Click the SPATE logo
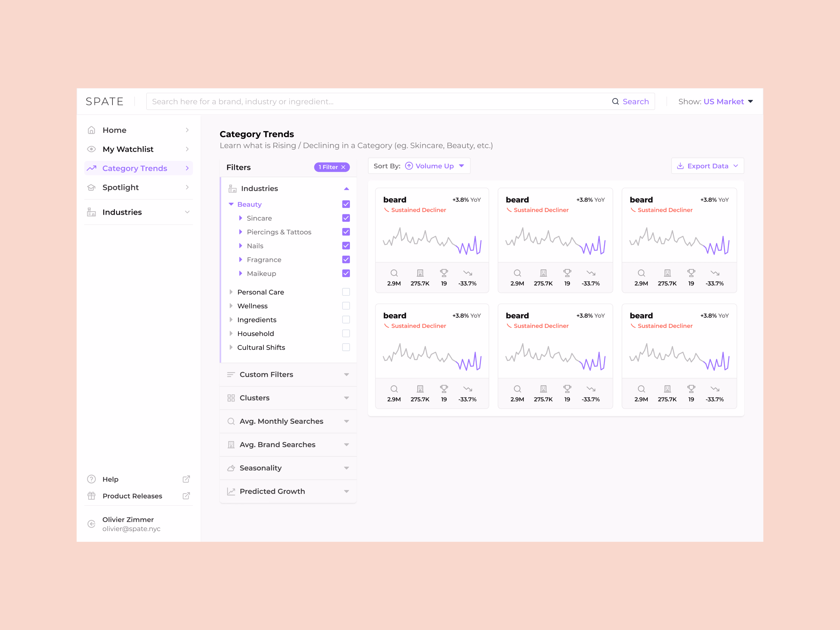The image size is (840, 630). (x=104, y=101)
